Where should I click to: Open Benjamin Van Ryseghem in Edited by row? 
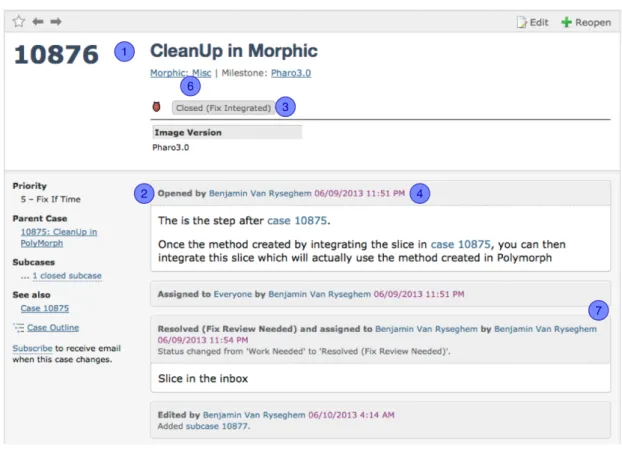pyautogui.click(x=254, y=415)
